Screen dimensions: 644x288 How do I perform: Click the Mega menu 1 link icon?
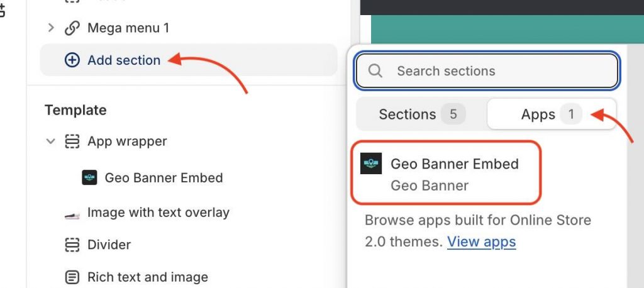pos(72,28)
